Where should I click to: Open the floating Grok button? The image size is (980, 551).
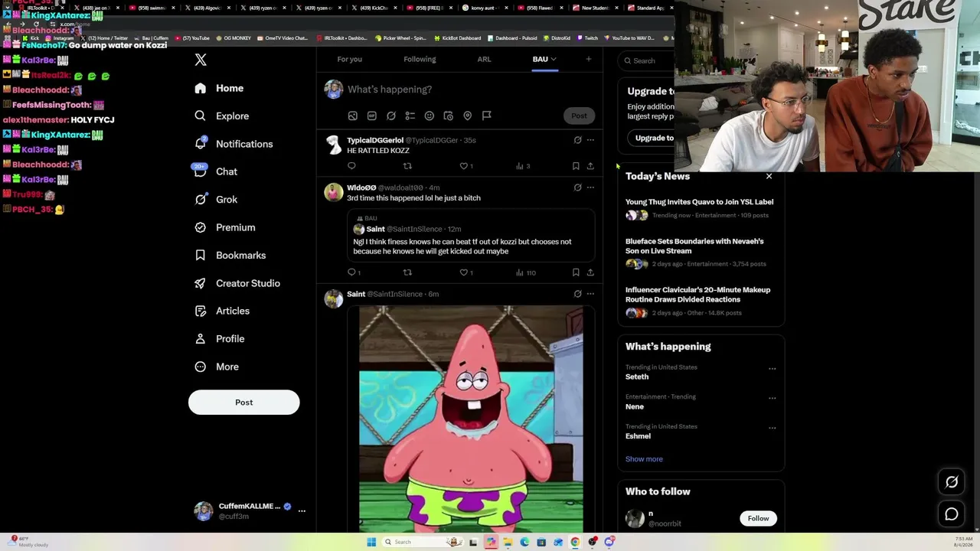click(x=952, y=482)
